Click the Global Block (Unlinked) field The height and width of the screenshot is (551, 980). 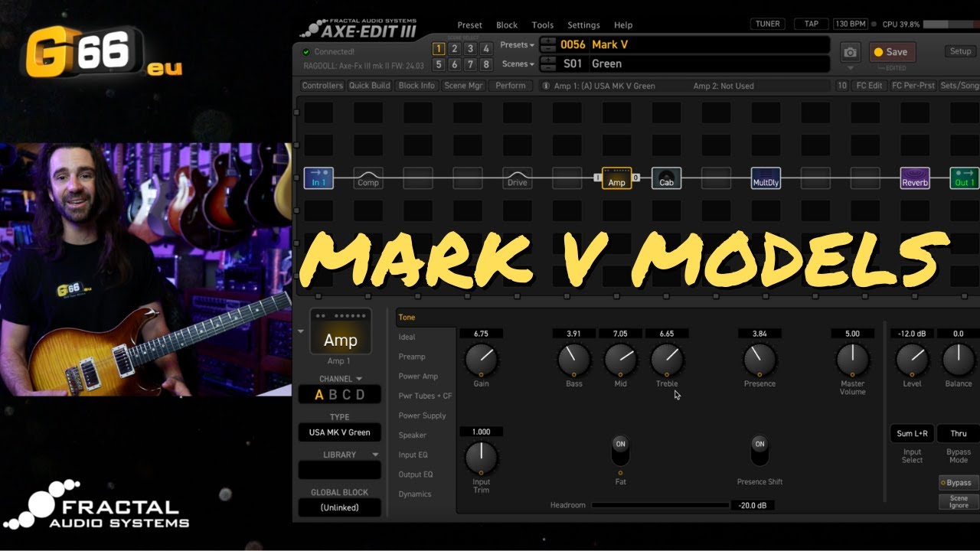point(339,507)
